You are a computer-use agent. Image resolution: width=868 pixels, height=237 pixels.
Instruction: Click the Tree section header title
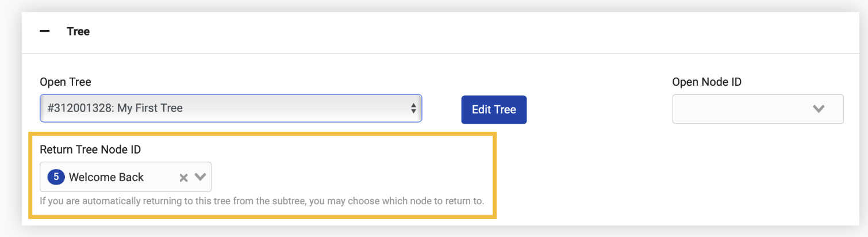point(78,31)
